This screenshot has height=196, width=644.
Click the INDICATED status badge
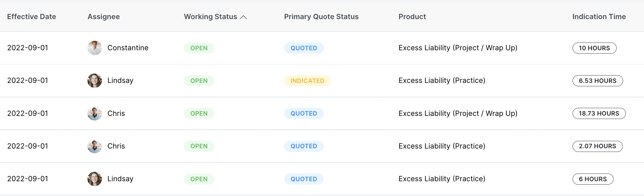coord(308,81)
